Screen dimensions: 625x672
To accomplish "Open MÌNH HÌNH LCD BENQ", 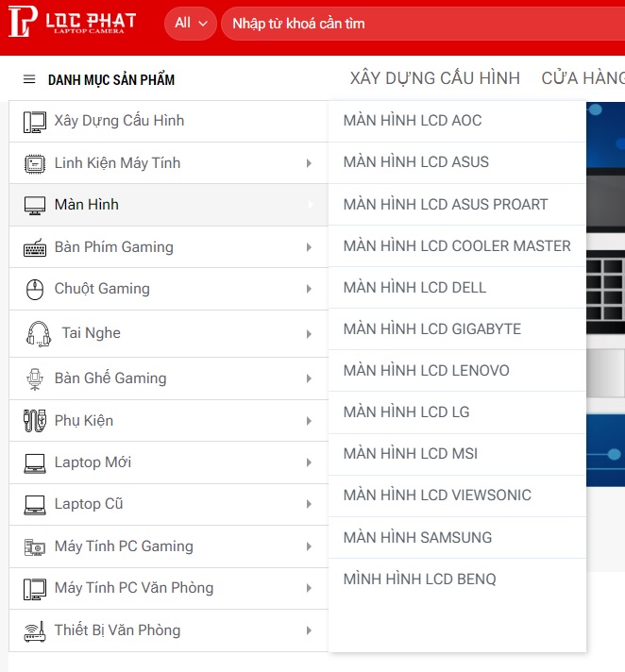I will pos(457,580).
